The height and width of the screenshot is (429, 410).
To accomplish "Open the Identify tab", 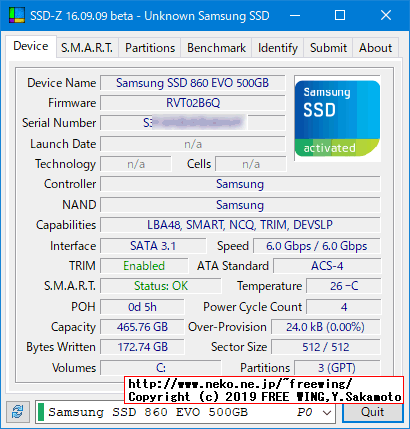I will tap(278, 48).
